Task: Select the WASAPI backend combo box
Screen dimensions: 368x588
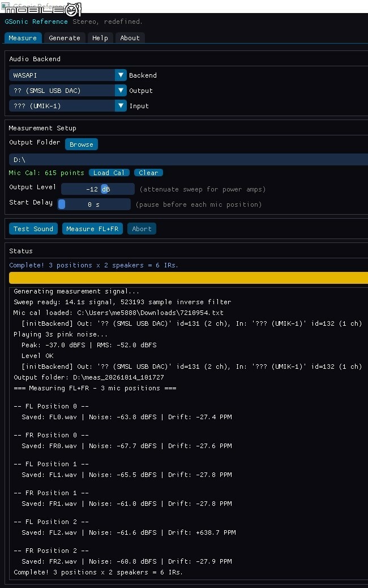Action: (68, 75)
